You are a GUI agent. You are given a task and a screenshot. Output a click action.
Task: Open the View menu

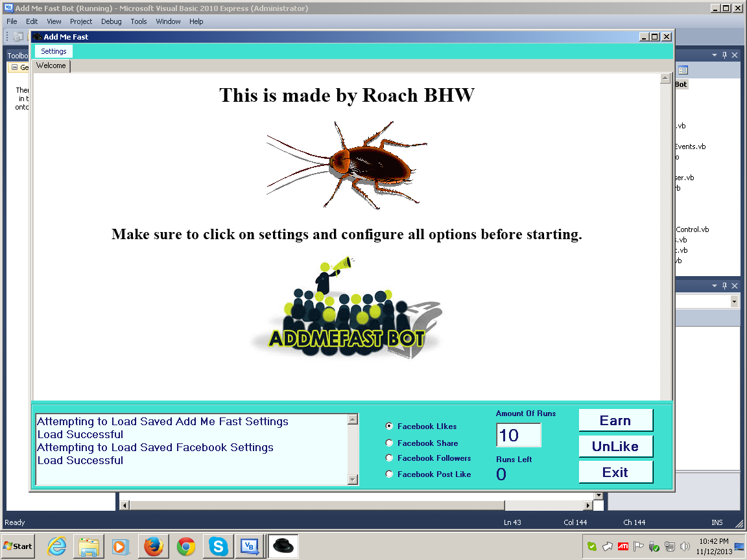pyautogui.click(x=54, y=21)
